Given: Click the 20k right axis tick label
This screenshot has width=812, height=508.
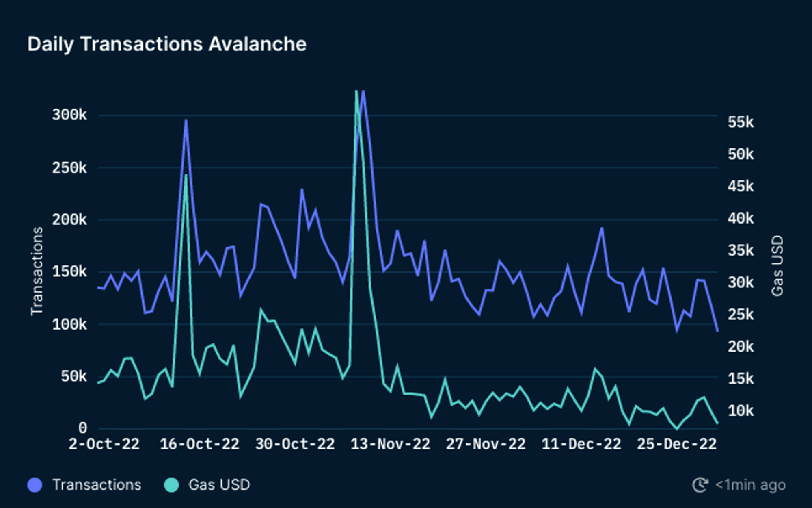Looking at the screenshot, I should tap(741, 347).
